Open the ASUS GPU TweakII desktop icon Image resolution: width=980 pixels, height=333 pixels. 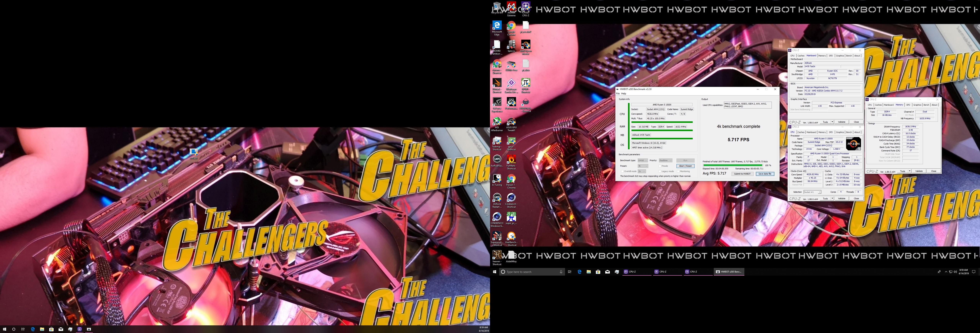pos(511,124)
